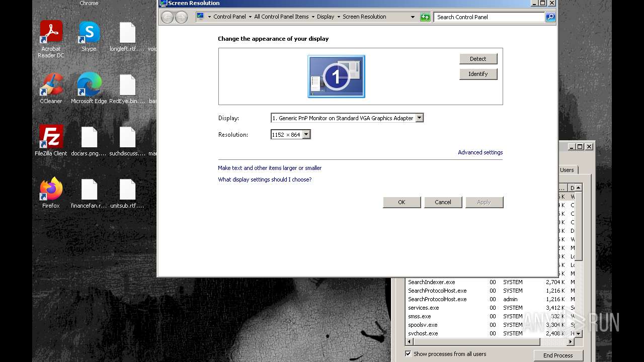Click Control Panel breadcrumb
644x362 pixels.
(x=229, y=17)
